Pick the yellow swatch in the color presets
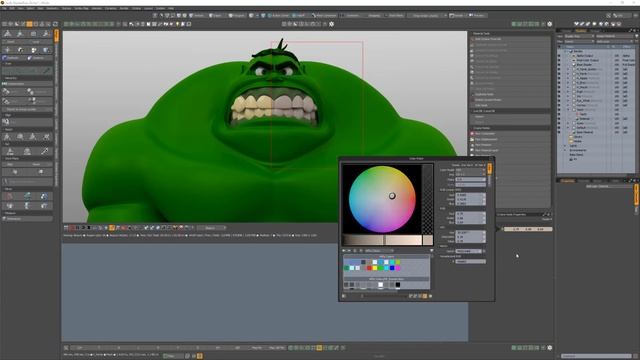This screenshot has height=360, width=640. (x=375, y=268)
